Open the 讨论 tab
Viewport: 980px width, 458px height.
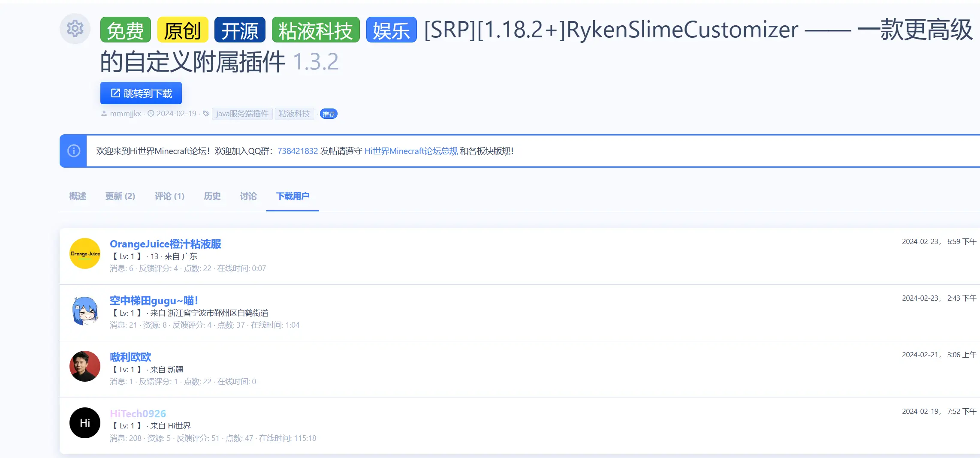[248, 196]
